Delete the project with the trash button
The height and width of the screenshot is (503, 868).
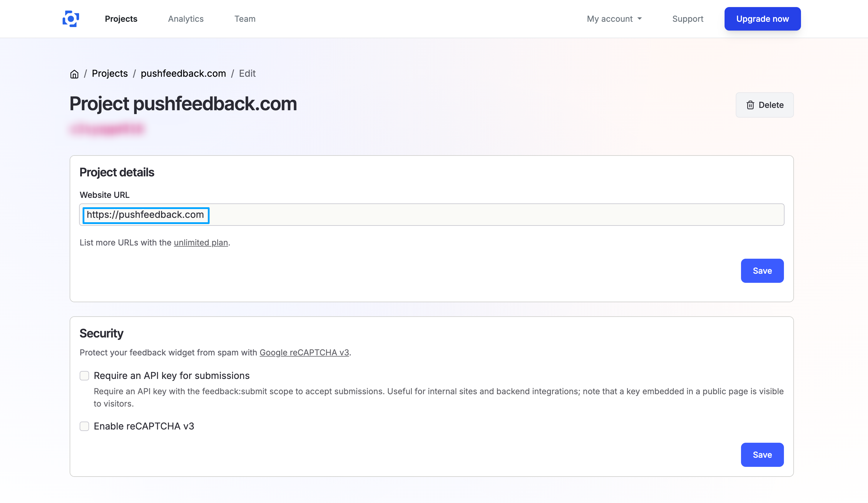coord(764,105)
